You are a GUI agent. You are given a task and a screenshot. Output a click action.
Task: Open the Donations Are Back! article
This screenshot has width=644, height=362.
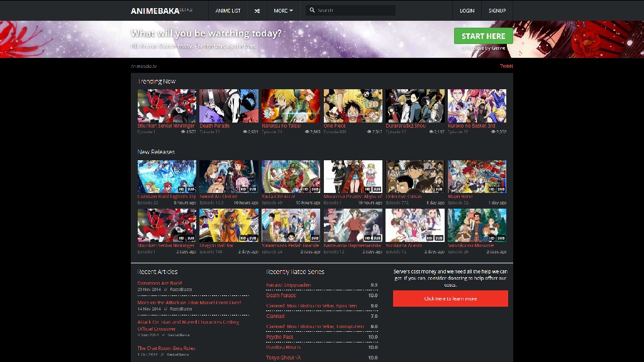coord(160,283)
